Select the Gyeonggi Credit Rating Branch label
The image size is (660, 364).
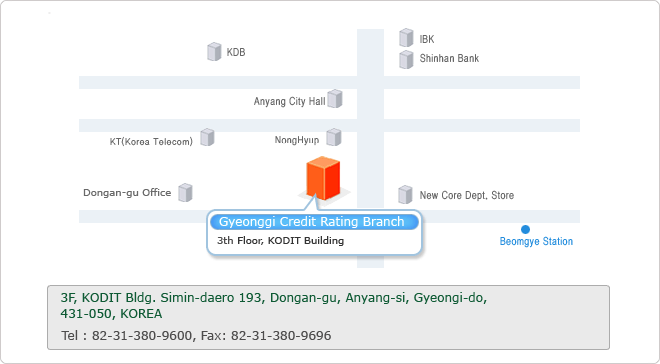314,222
